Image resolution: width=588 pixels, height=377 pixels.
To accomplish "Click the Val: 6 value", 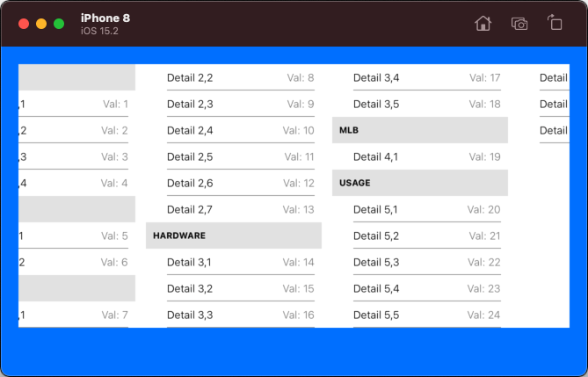I will click(114, 262).
